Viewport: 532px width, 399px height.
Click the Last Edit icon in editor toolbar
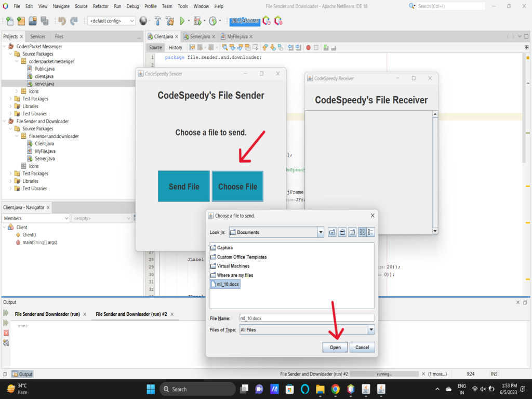[x=192, y=47]
